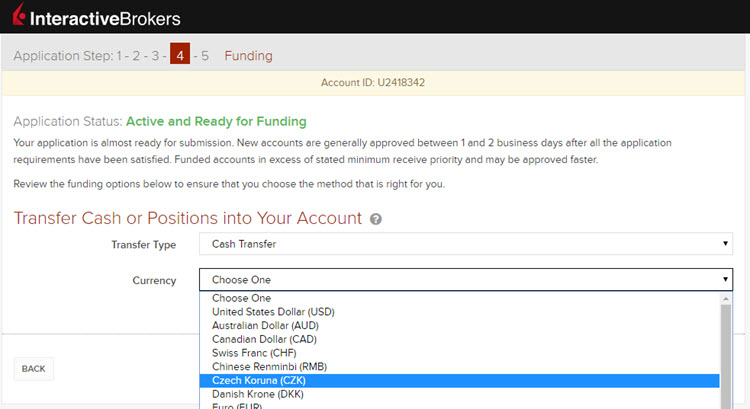Select United States Dollar (USD) option
750x409 pixels.
click(x=460, y=312)
